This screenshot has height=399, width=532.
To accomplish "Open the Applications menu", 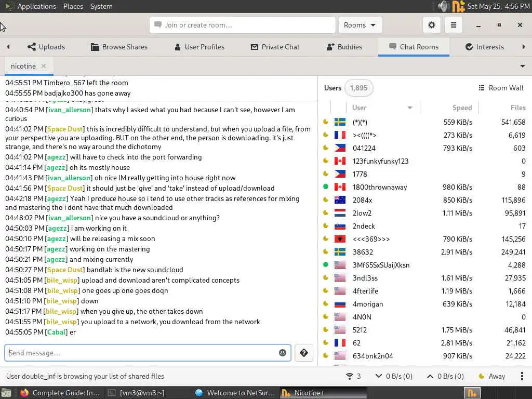I will [x=37, y=6].
